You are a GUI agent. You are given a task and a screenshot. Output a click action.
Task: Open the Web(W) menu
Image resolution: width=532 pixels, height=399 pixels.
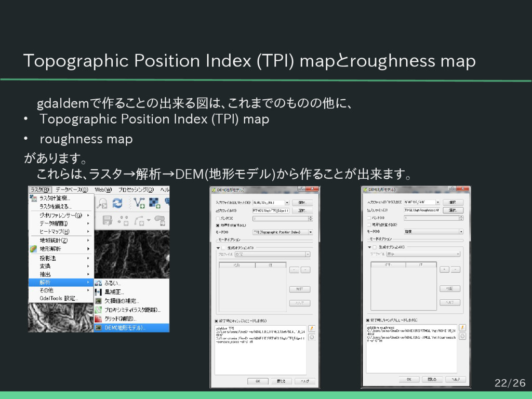103,190
